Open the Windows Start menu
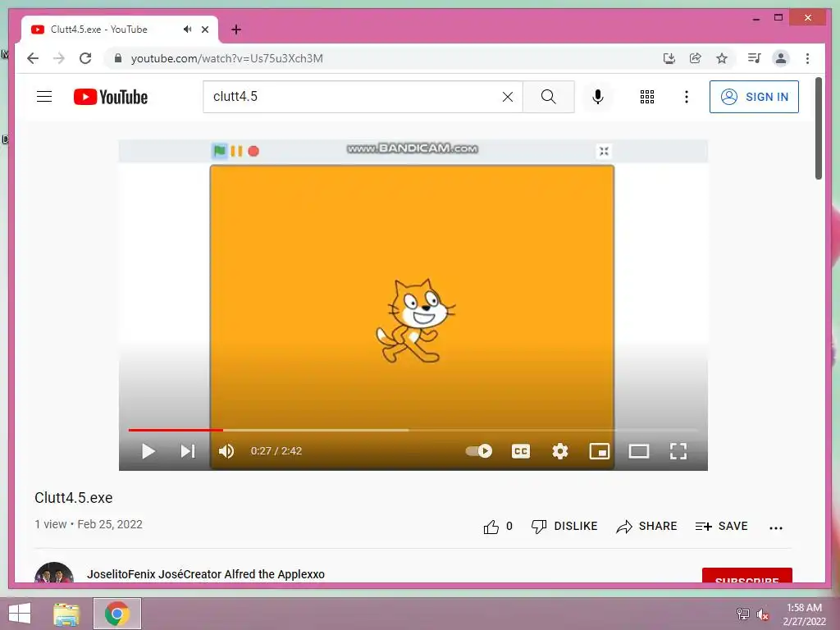The image size is (840, 630). coord(20,614)
